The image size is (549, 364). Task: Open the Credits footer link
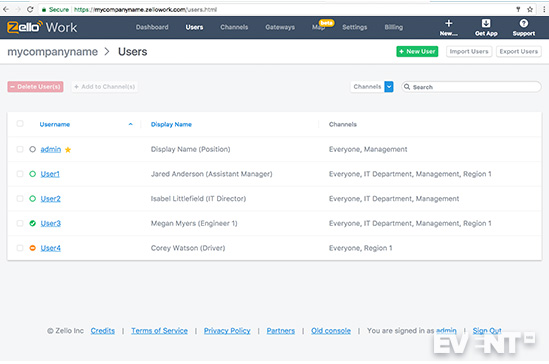click(x=103, y=331)
